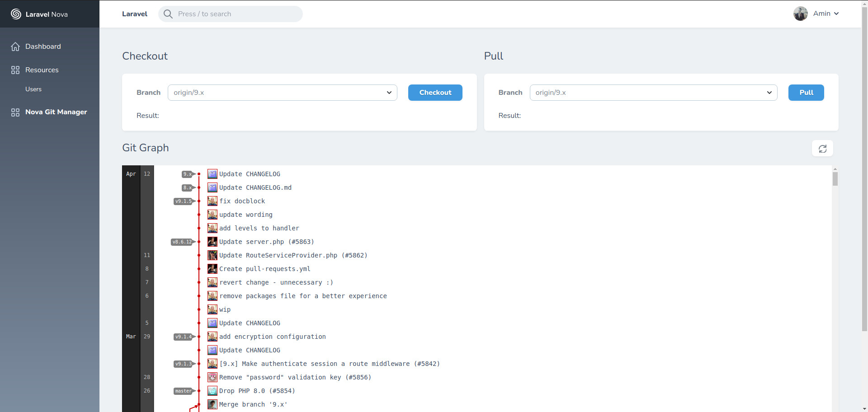Select commit 'add encryption configuration'
868x412 pixels.
pos(273,337)
